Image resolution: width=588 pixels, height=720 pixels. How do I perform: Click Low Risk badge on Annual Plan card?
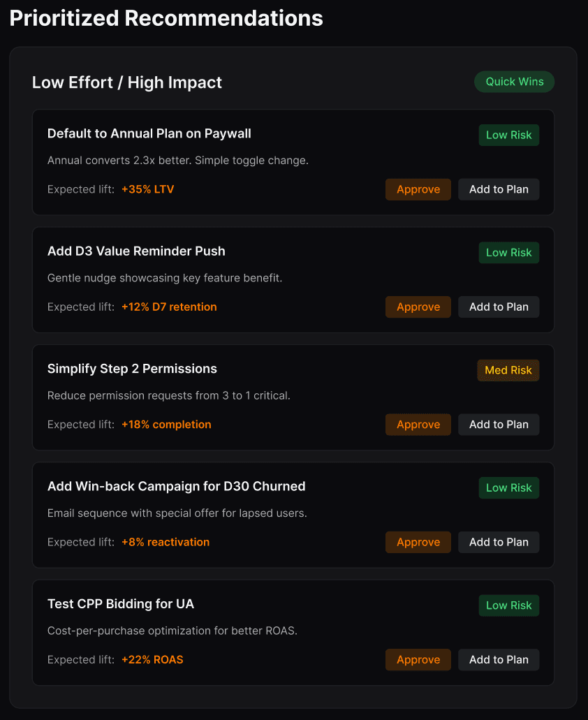pos(508,135)
